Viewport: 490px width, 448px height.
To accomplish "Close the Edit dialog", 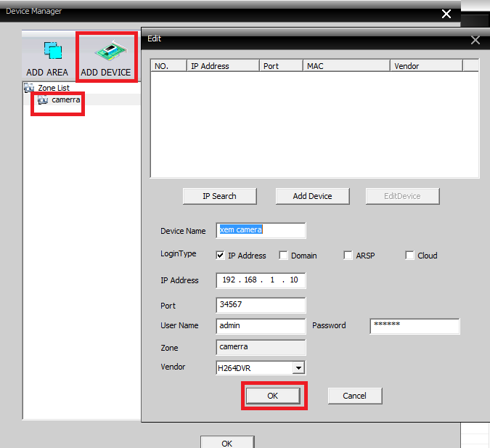I will click(x=475, y=41).
